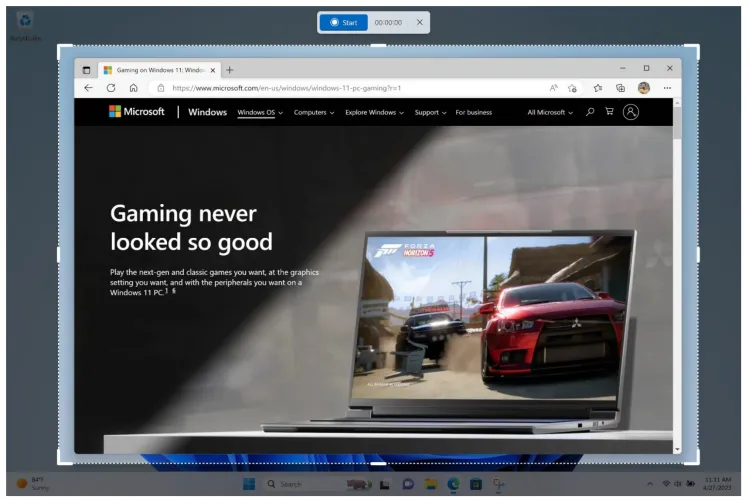Open the Windows Start menu on taskbar
Viewport: 749px width, 500px height.
[x=248, y=484]
